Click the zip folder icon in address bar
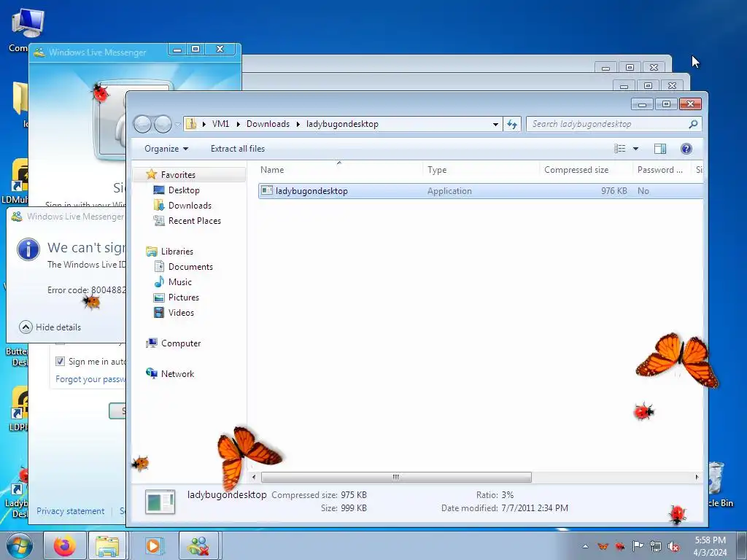 [x=190, y=124]
